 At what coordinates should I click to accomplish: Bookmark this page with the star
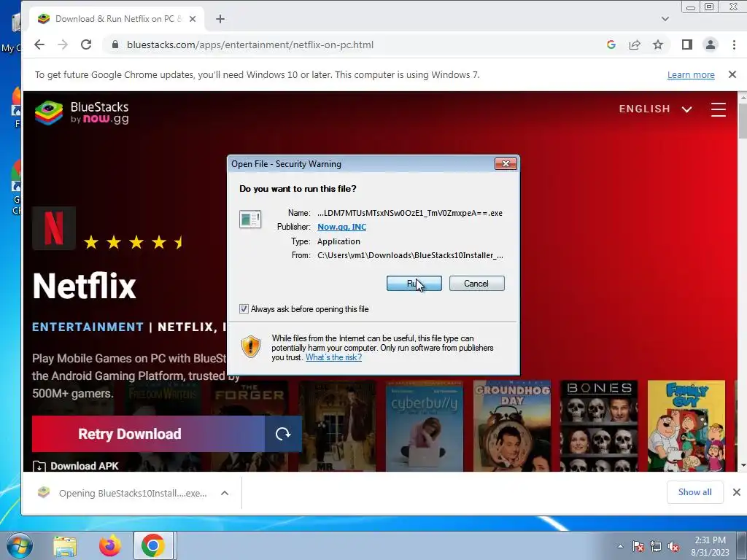point(658,44)
